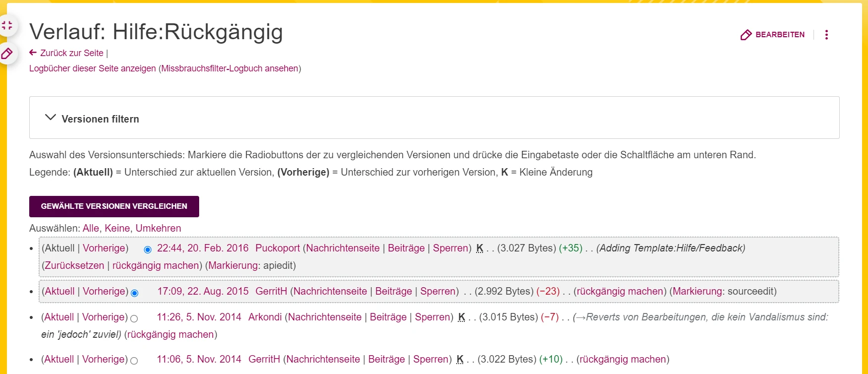Open user page of Puckoport
The height and width of the screenshot is (374, 868).
coord(277,248)
